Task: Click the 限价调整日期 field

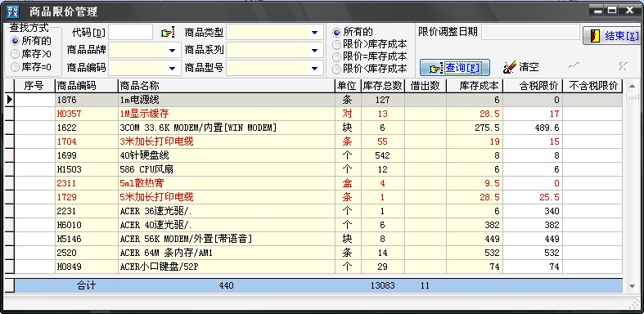Action: [529, 33]
